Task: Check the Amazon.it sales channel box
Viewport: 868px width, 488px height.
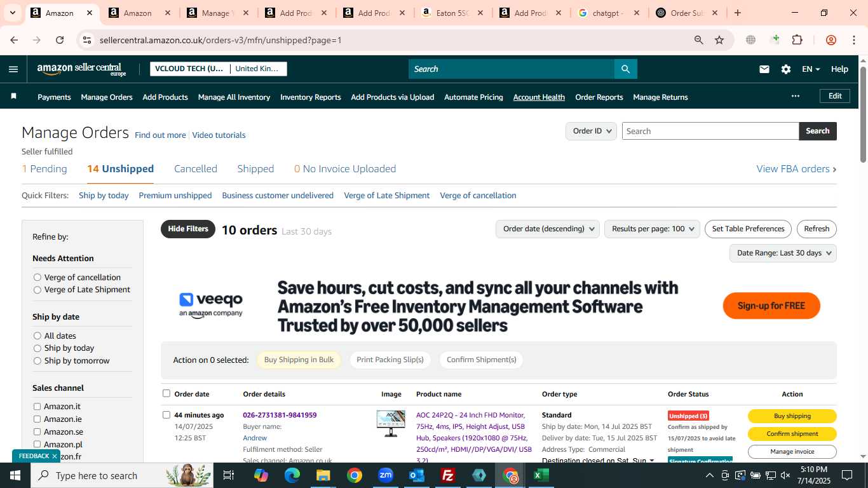Action: click(37, 407)
